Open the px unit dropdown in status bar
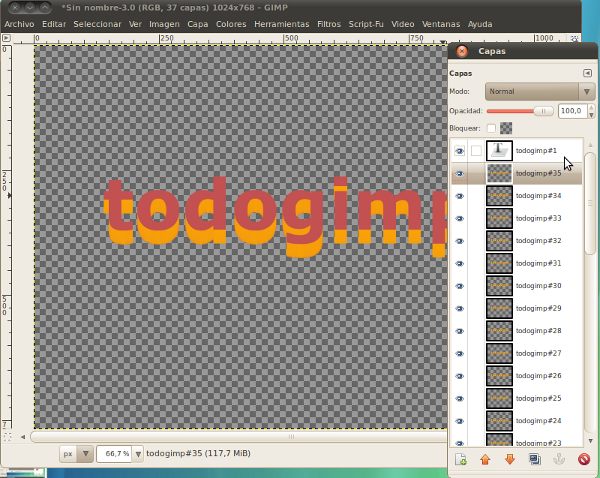 tap(77, 454)
